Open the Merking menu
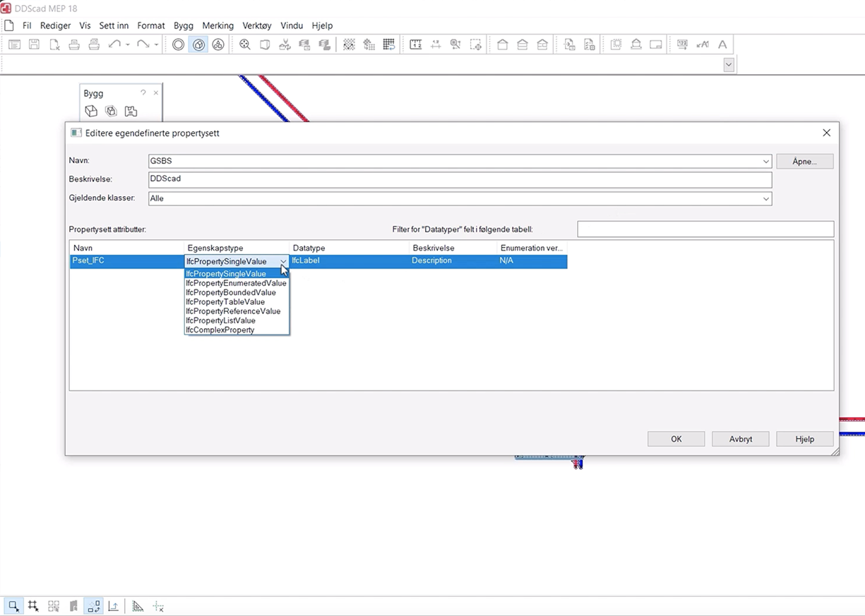 [x=217, y=25]
